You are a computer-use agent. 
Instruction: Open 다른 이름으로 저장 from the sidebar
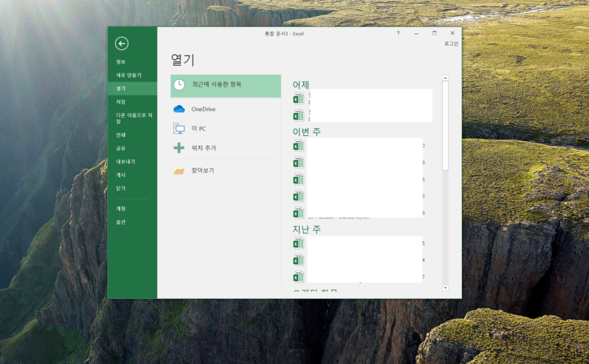pyautogui.click(x=134, y=118)
